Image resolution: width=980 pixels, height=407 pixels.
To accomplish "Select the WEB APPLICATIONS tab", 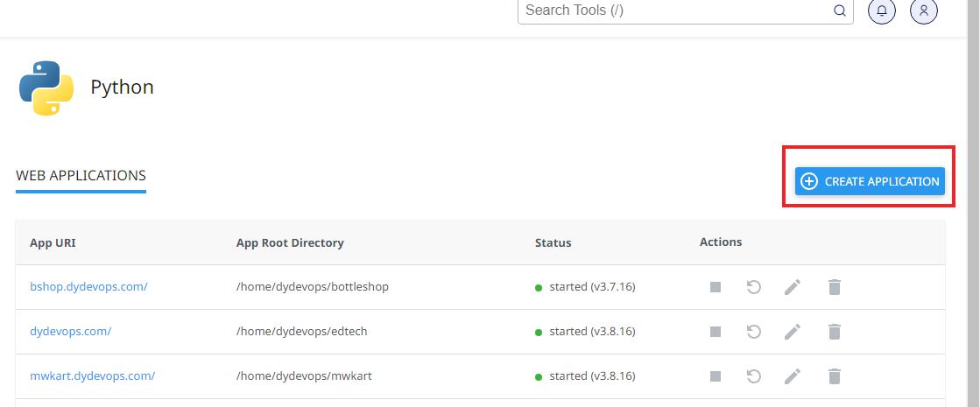I will [81, 176].
